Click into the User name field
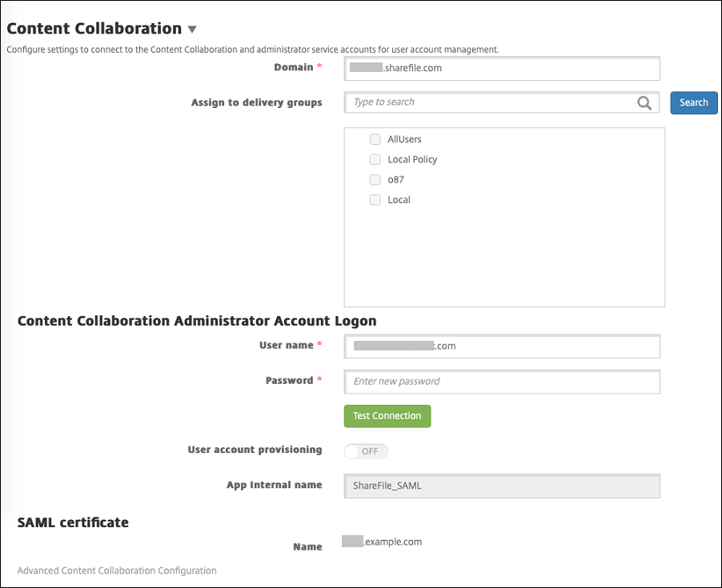 tap(502, 346)
